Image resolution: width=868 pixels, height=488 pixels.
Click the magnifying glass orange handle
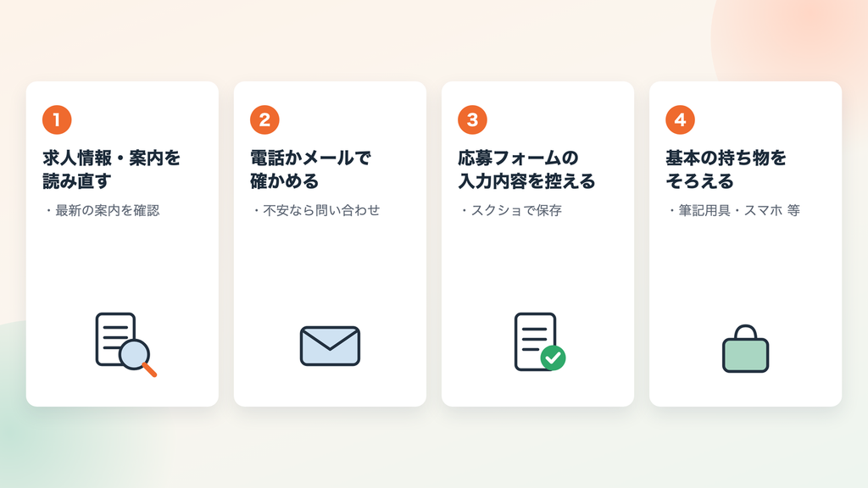click(149, 369)
